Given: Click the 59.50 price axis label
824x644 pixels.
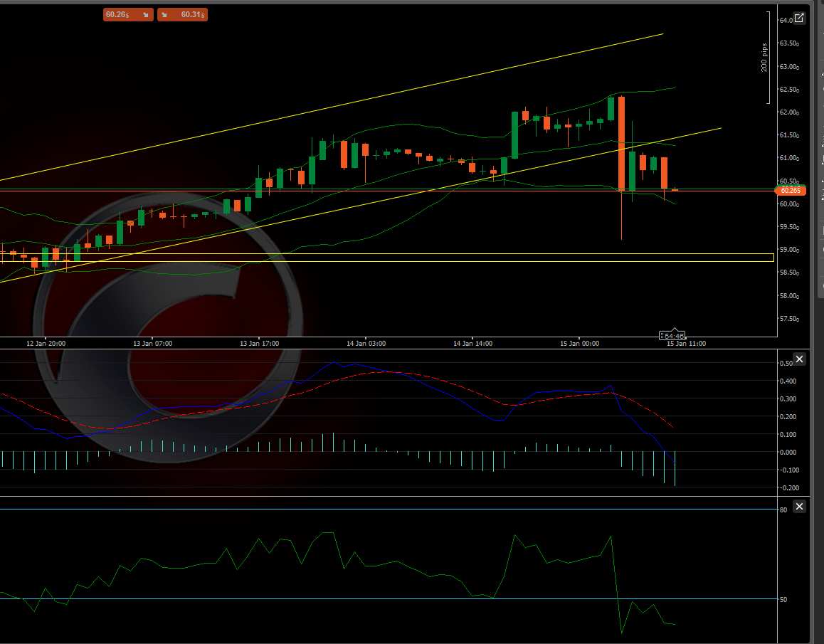Looking at the screenshot, I should click(x=789, y=227).
